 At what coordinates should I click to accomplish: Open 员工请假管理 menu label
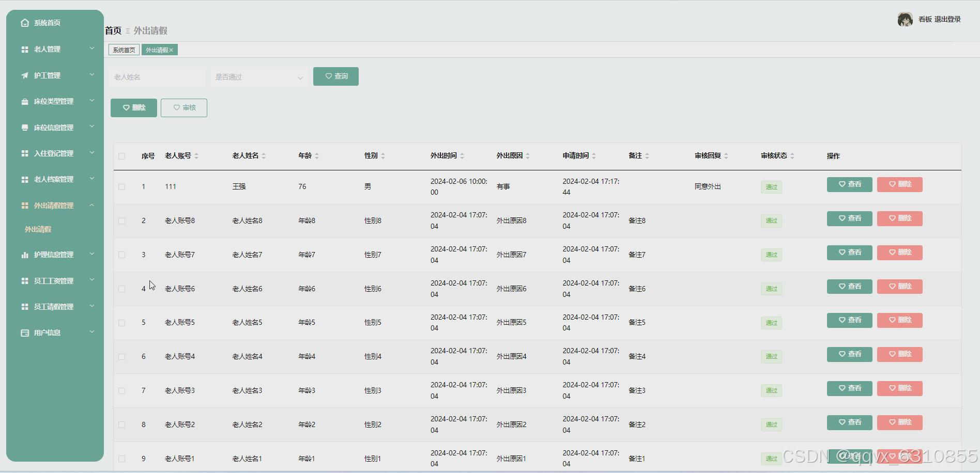[x=54, y=307]
